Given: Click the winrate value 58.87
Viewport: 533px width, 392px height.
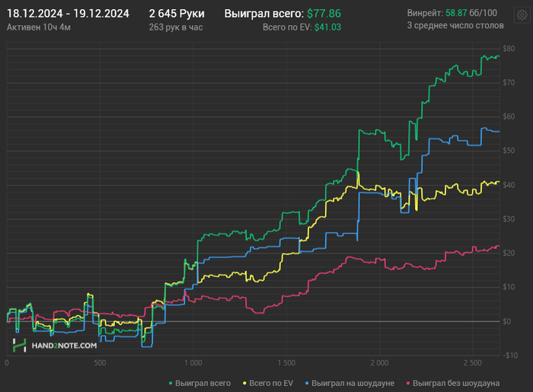Looking at the screenshot, I should tap(456, 13).
